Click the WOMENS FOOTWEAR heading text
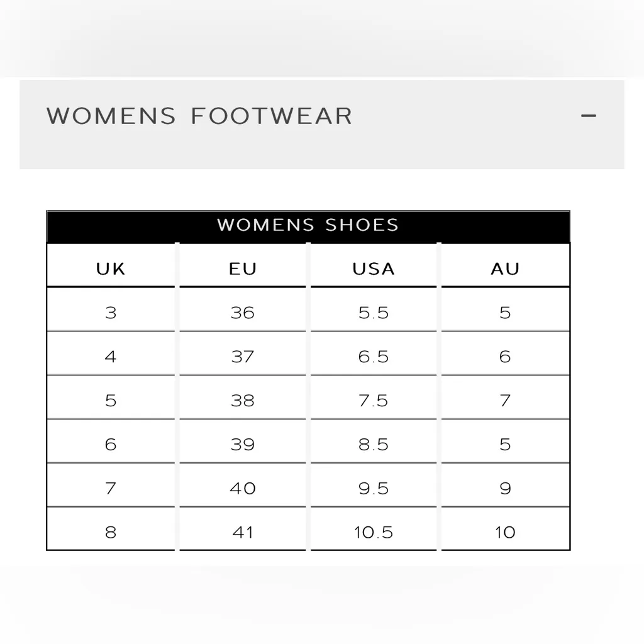Image resolution: width=644 pixels, height=644 pixels. click(x=199, y=116)
